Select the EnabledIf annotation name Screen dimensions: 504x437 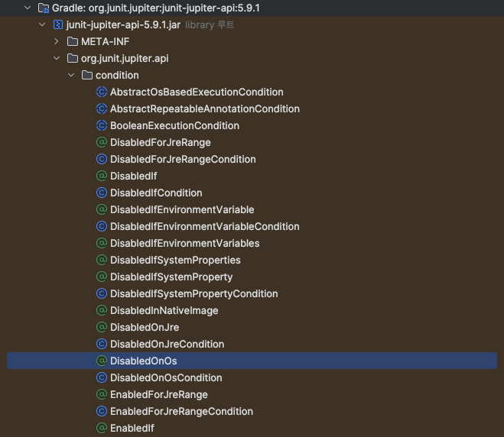coord(132,428)
